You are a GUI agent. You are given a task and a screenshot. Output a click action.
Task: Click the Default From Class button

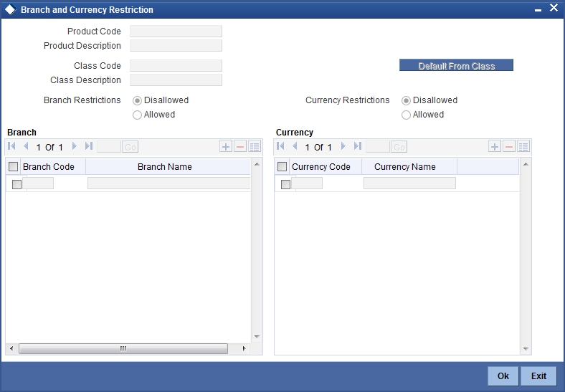coord(456,65)
